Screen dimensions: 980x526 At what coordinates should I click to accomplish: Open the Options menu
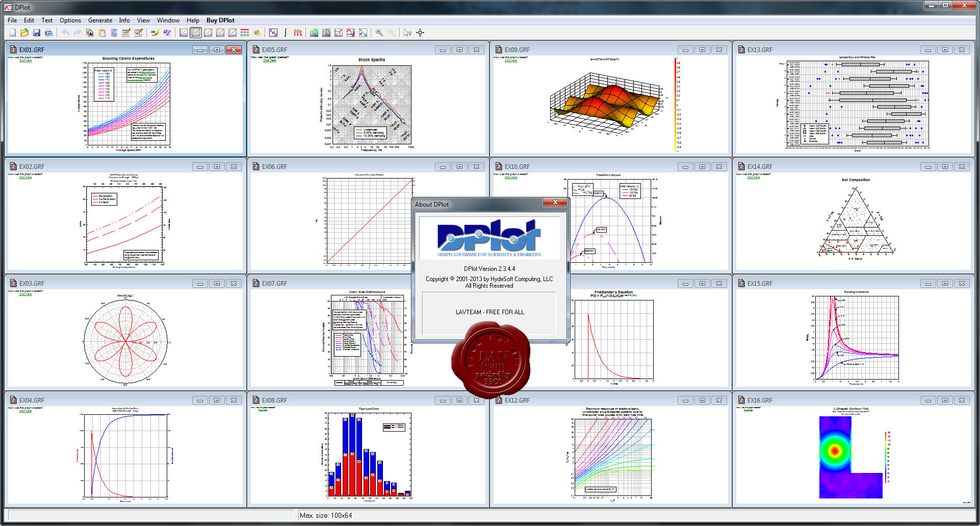(70, 20)
